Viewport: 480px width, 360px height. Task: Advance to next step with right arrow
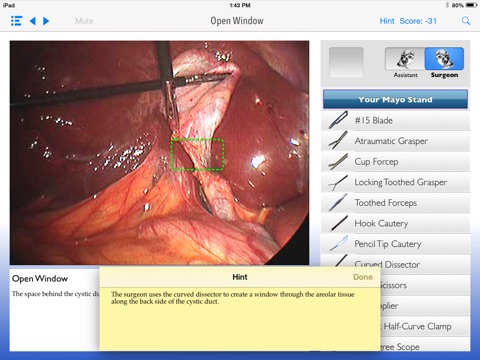[x=46, y=21]
